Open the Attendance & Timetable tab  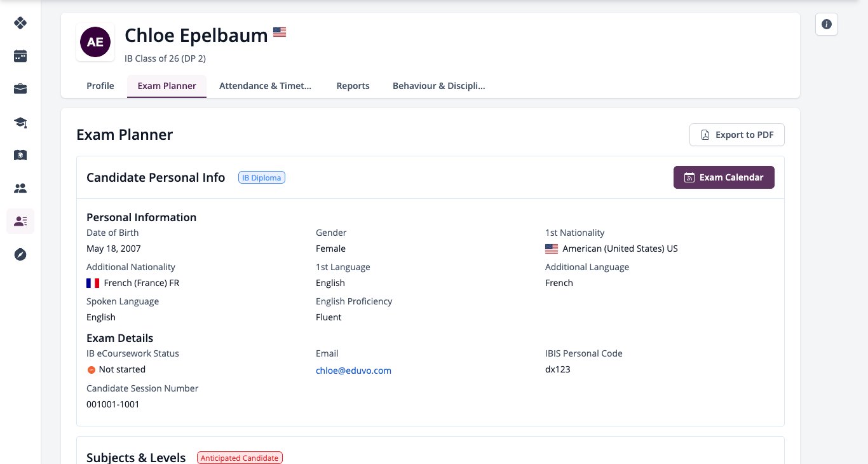click(266, 86)
